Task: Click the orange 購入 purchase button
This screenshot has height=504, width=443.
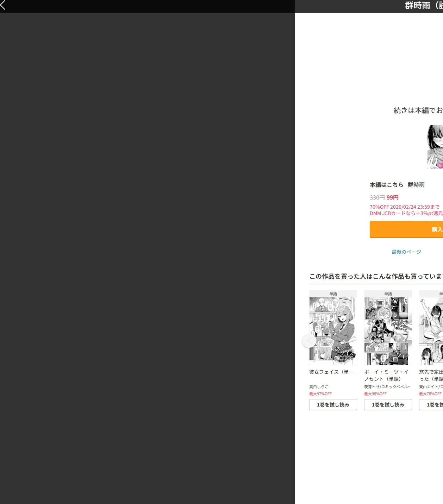Action: [x=406, y=229]
